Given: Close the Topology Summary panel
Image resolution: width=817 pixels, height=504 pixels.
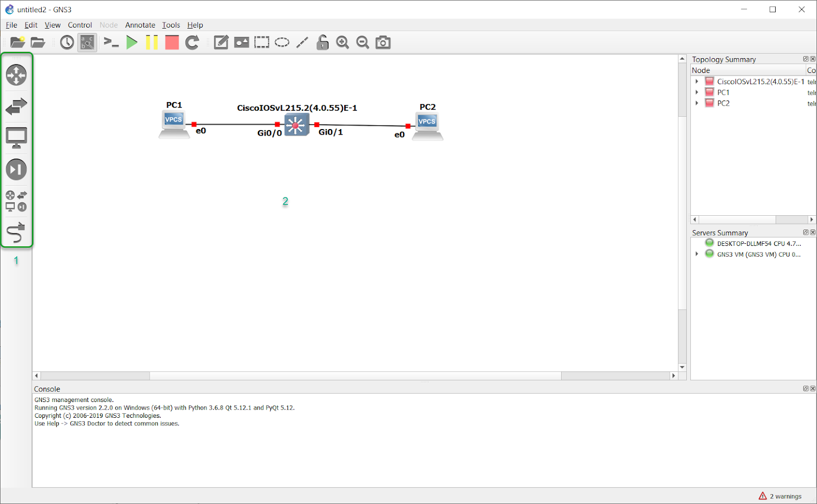Looking at the screenshot, I should coord(813,59).
